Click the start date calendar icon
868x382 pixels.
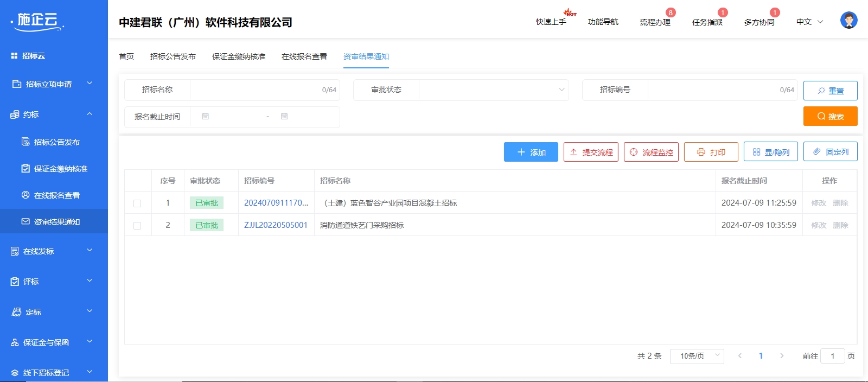(x=206, y=117)
